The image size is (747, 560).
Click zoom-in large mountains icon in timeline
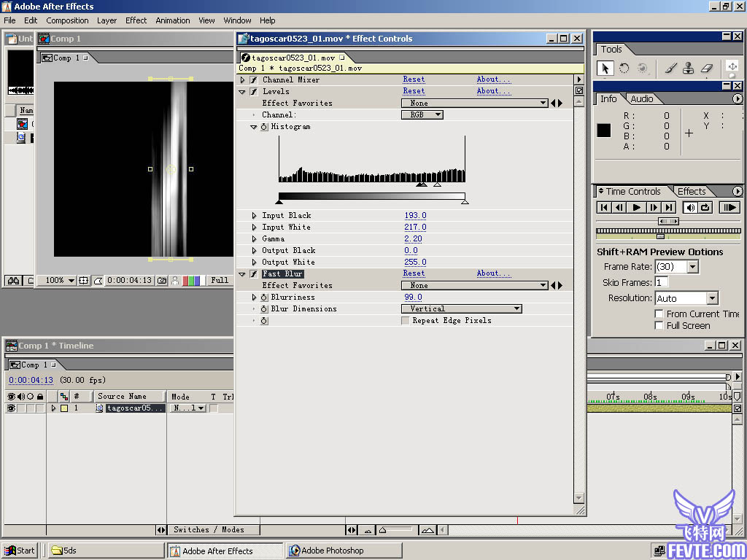click(427, 530)
